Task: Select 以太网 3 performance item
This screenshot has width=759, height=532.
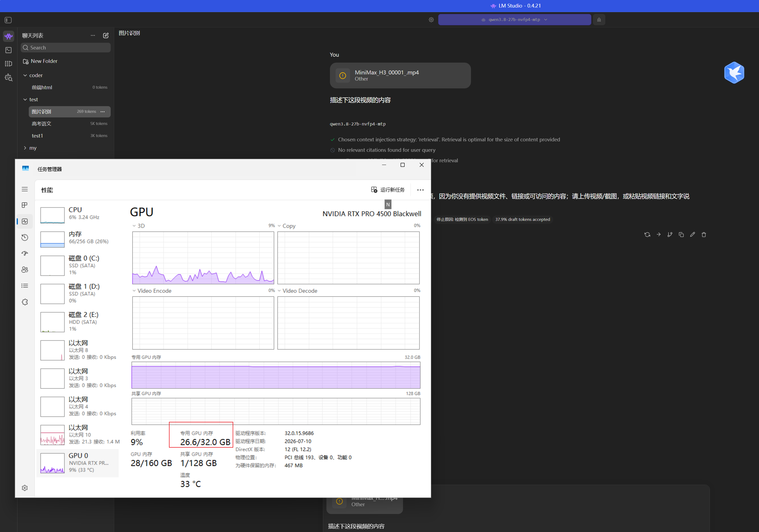Action: click(77, 378)
